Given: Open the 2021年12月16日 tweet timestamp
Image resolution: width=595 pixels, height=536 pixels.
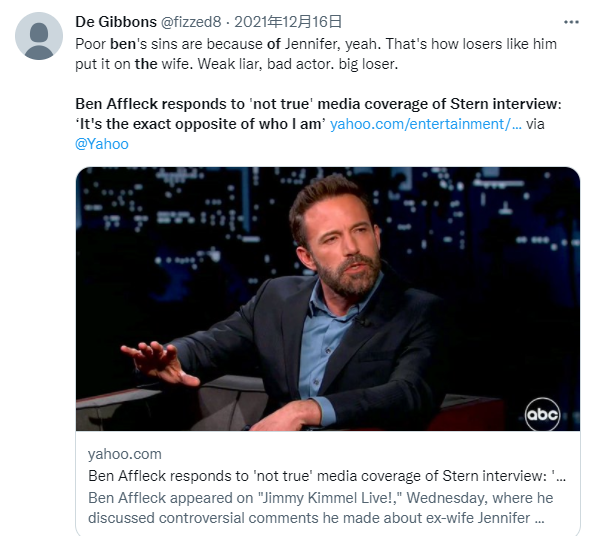Looking at the screenshot, I should coord(288,22).
